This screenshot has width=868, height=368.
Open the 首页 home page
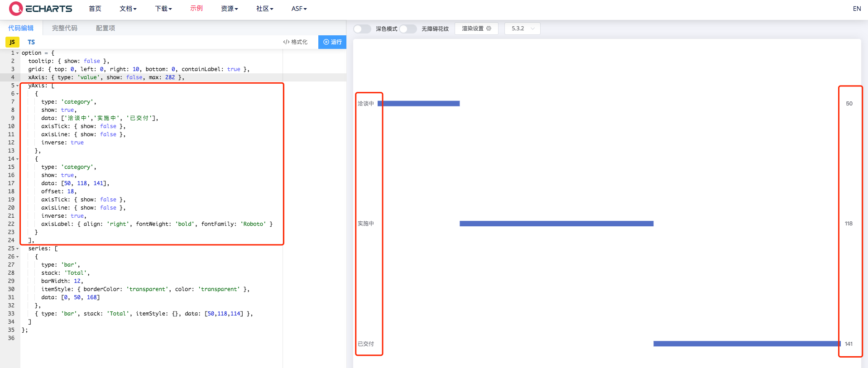coord(95,9)
